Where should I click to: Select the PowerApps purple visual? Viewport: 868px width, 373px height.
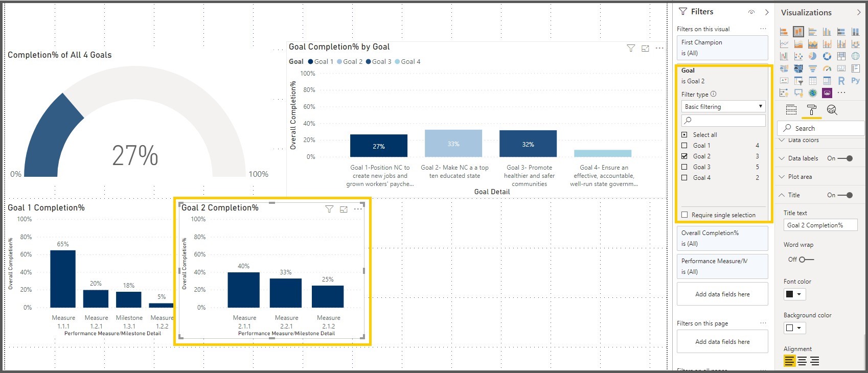pos(827,92)
